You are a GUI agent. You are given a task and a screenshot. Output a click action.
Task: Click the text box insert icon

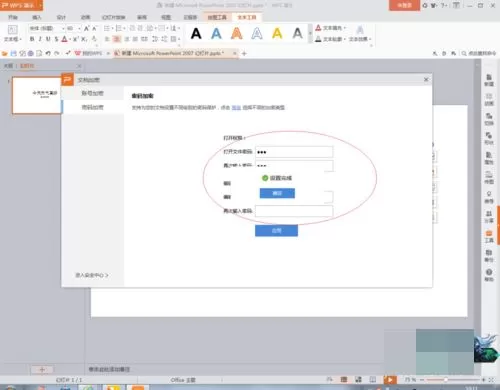[x=12, y=30]
